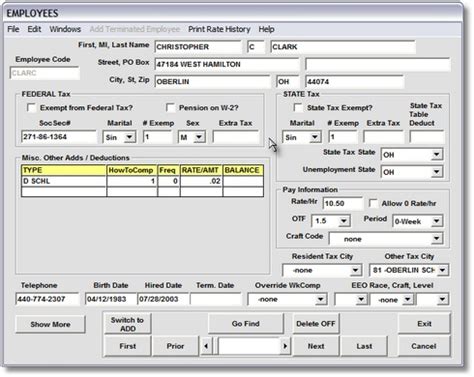Open the OTF 1.5 dropdown
The height and width of the screenshot is (377, 474).
344,221
